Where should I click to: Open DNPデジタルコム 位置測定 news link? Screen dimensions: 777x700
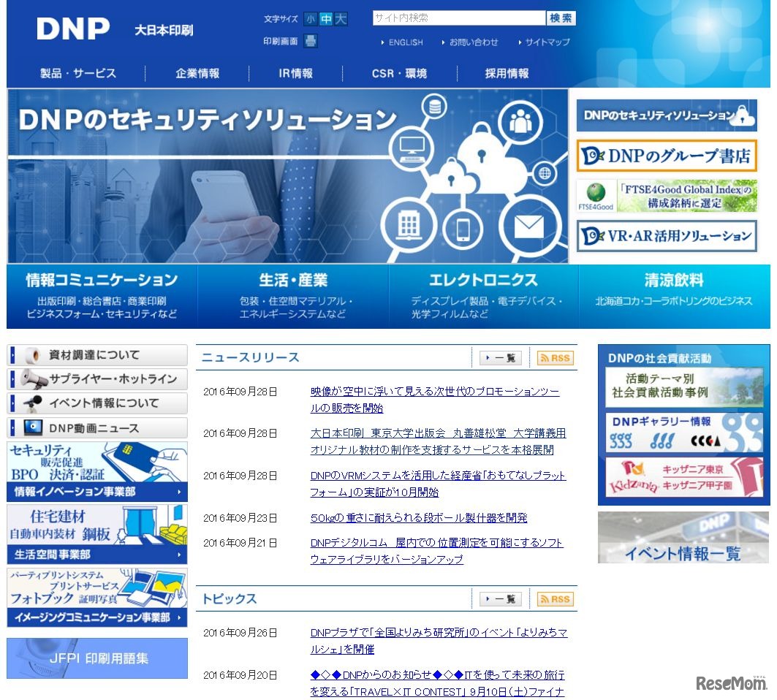[x=436, y=551]
